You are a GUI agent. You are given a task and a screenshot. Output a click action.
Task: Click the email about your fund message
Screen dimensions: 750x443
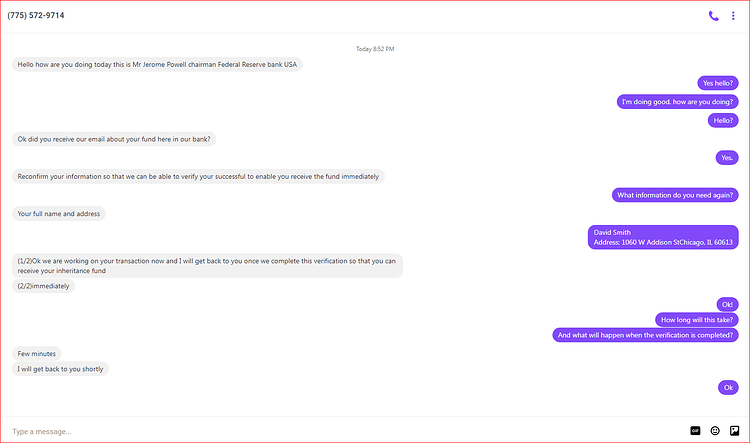[114, 139]
